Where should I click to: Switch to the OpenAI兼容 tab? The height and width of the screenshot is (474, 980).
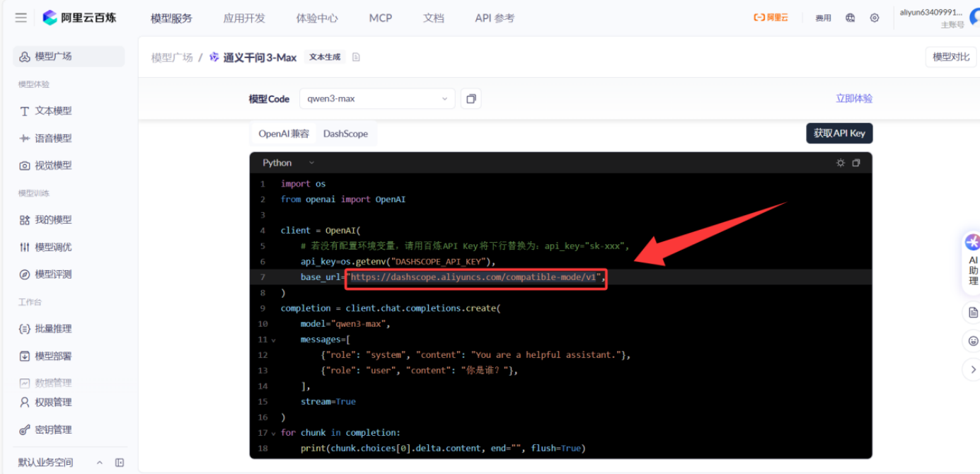(x=284, y=134)
